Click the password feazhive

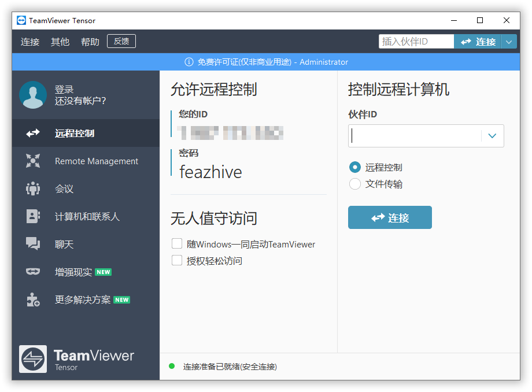point(210,172)
